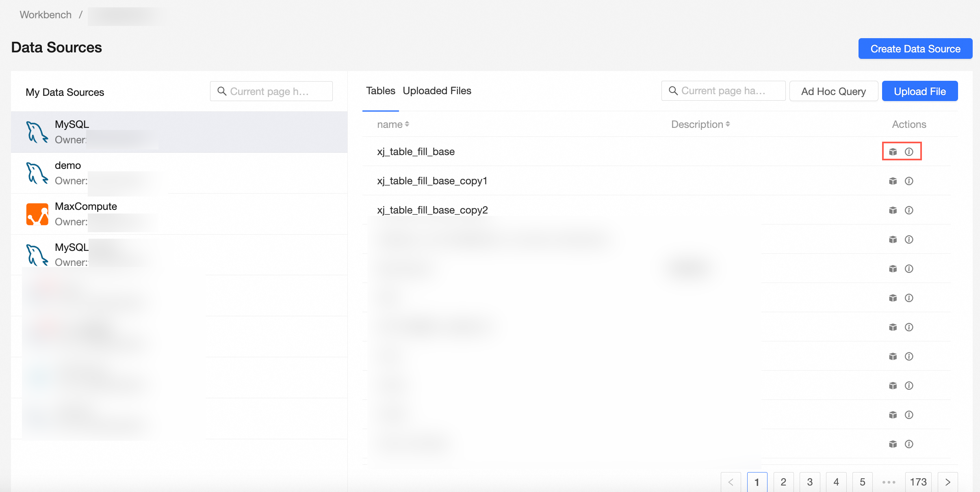Focus My Data Sources search field
This screenshot has width=980, height=492.
coord(271,91)
